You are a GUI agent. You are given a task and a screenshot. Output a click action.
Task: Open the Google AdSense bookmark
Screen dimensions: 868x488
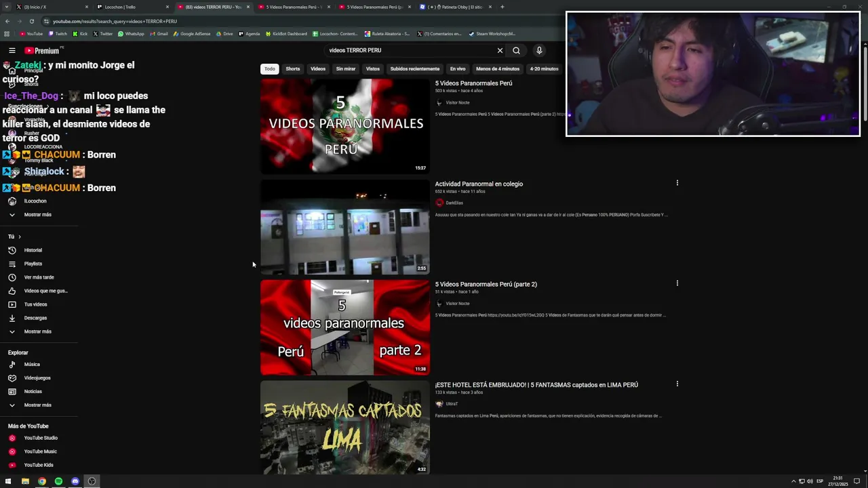(x=192, y=33)
